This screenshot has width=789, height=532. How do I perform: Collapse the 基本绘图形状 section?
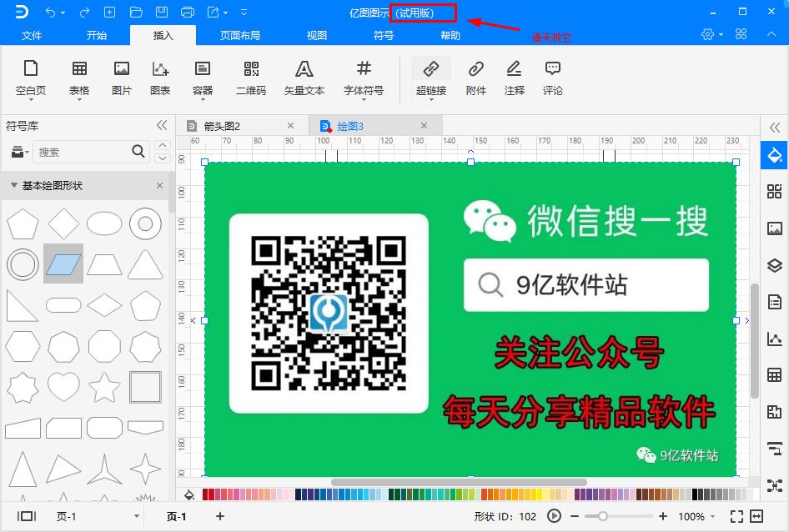click(13, 185)
